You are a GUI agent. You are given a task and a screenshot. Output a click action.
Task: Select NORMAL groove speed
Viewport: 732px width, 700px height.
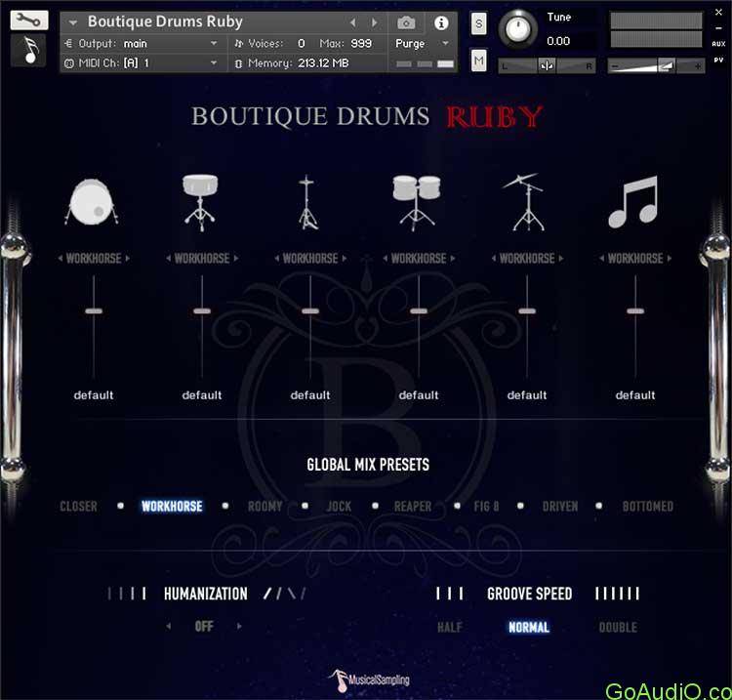point(529,627)
